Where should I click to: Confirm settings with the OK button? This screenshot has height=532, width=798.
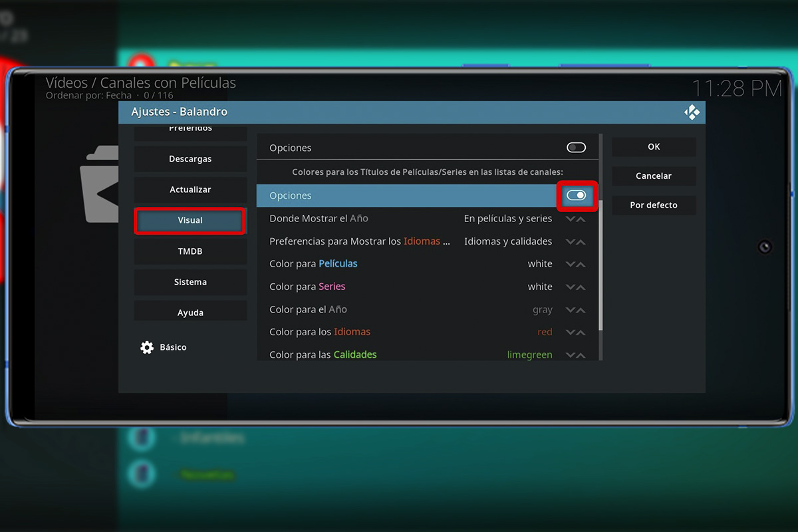point(654,146)
